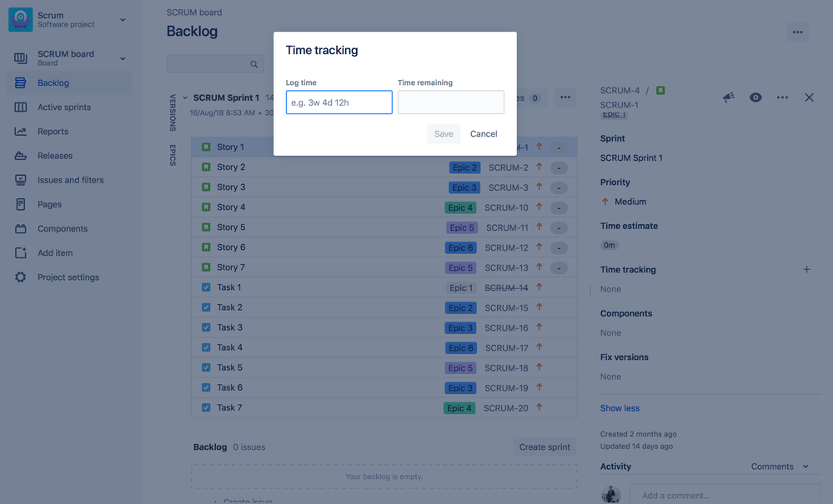Image resolution: width=833 pixels, height=504 pixels.
Task: Open Active sprints from sidebar
Action: coord(64,107)
